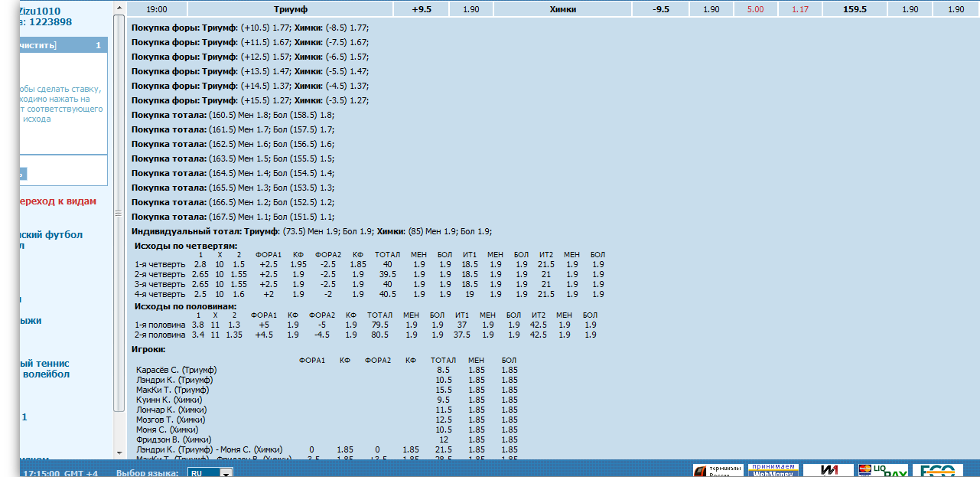Screen dimensions: 980x477
Task: Pick the -9.5 handicap for Химки
Action: click(x=661, y=9)
